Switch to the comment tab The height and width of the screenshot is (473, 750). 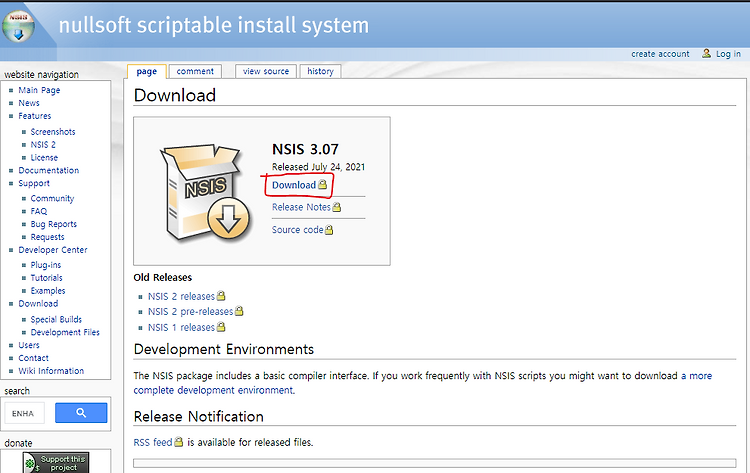tap(195, 71)
